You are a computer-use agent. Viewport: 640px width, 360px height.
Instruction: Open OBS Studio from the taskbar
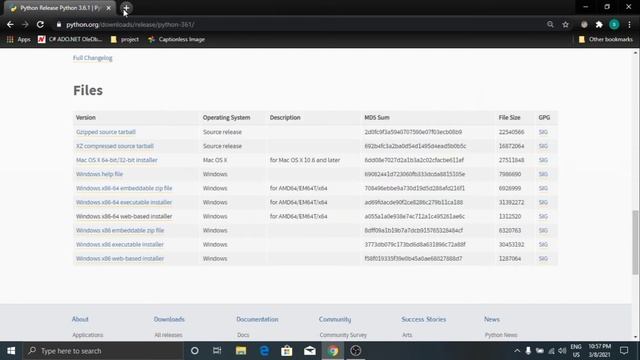(x=356, y=351)
